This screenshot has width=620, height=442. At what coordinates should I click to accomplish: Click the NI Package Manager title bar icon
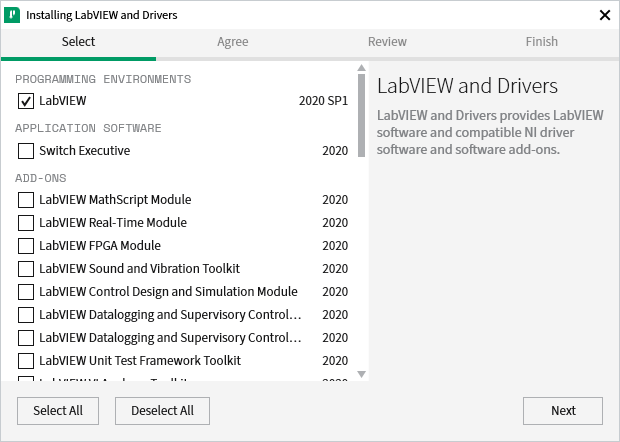click(x=13, y=15)
